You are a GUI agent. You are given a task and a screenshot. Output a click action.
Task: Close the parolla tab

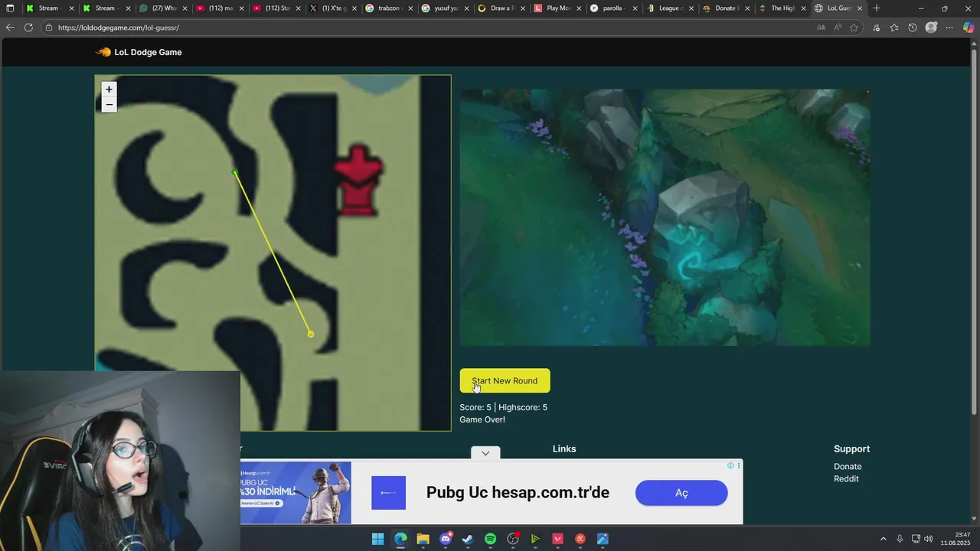tap(635, 8)
